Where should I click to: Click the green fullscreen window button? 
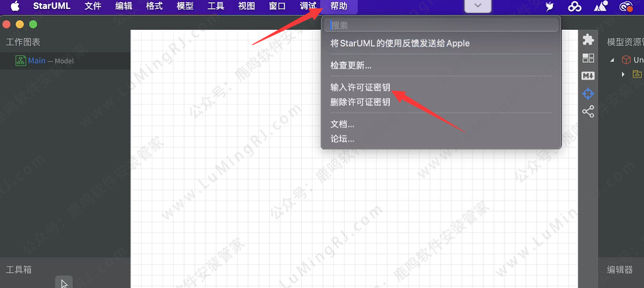pyautogui.click(x=33, y=24)
